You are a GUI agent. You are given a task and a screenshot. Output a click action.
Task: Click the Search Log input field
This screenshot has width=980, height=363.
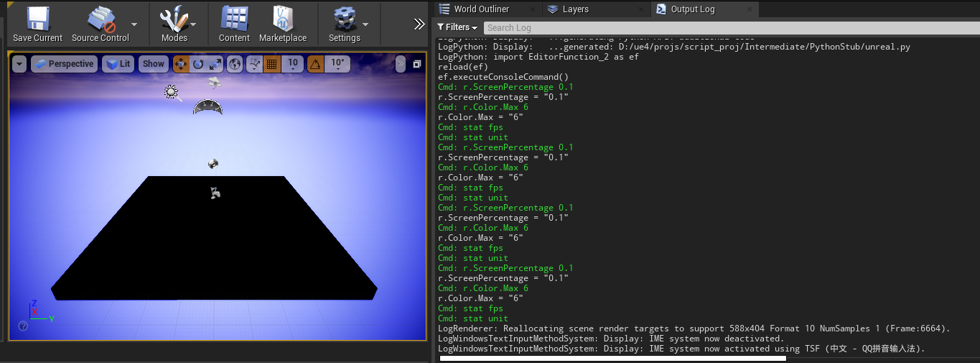pyautogui.click(x=729, y=27)
